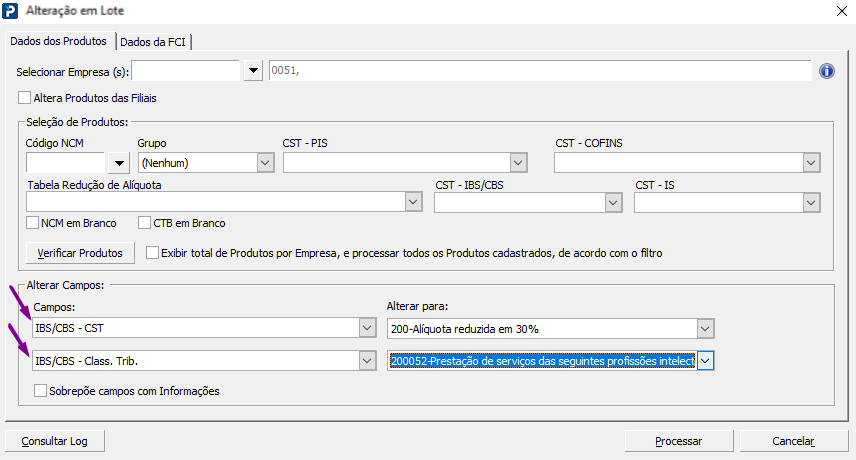Open the CST - IBS/CBS dropdown

click(x=613, y=203)
